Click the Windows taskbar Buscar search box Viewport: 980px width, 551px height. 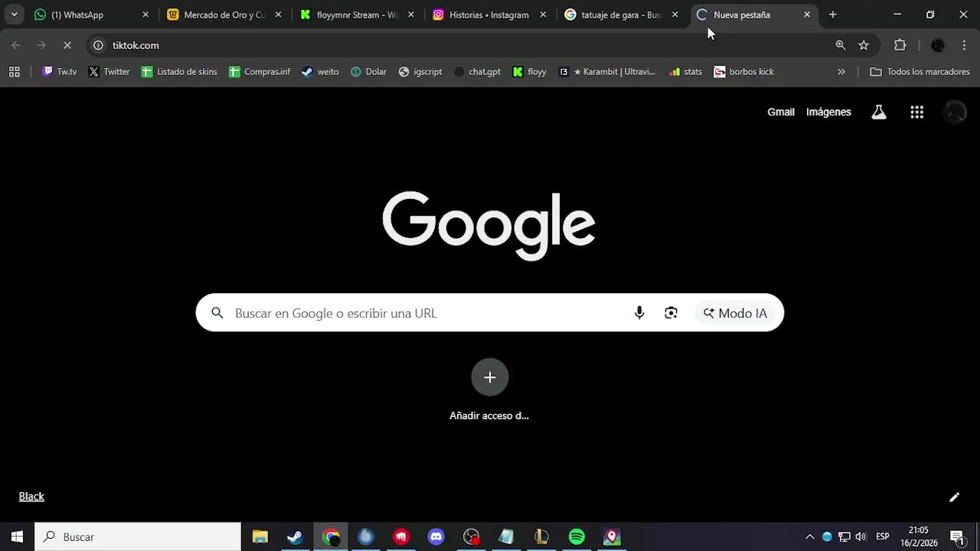click(138, 537)
